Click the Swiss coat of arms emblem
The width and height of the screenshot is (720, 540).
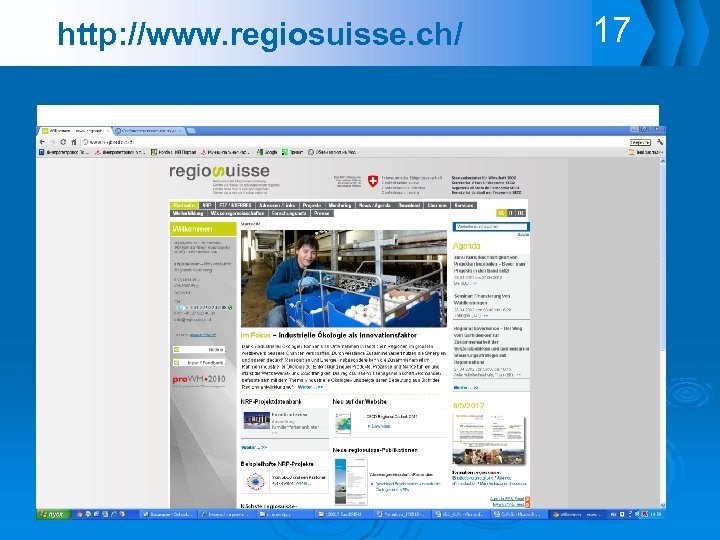point(373,181)
